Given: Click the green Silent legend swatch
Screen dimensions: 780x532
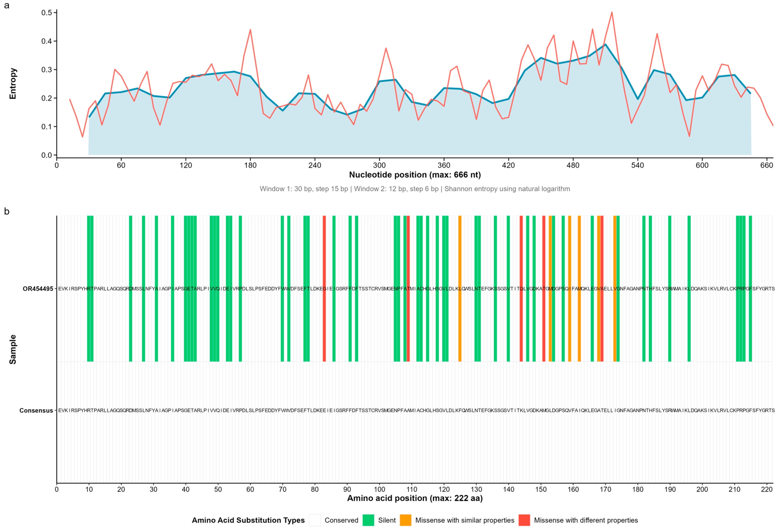Looking at the screenshot, I should pos(368,520).
